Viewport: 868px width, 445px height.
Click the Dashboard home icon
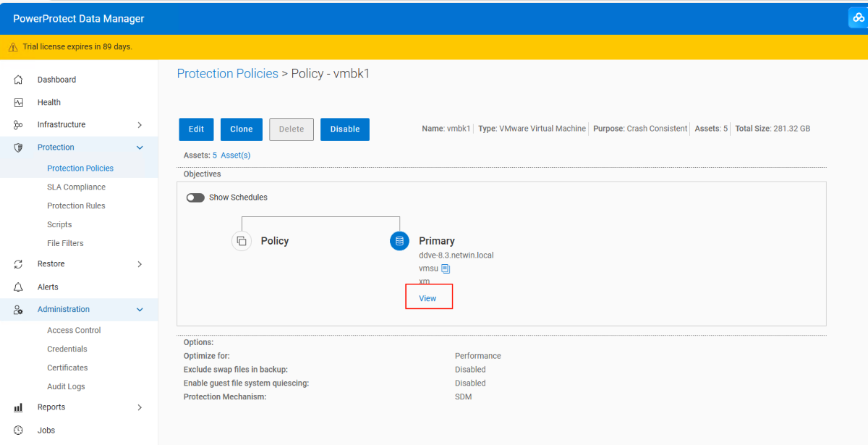pyautogui.click(x=19, y=80)
